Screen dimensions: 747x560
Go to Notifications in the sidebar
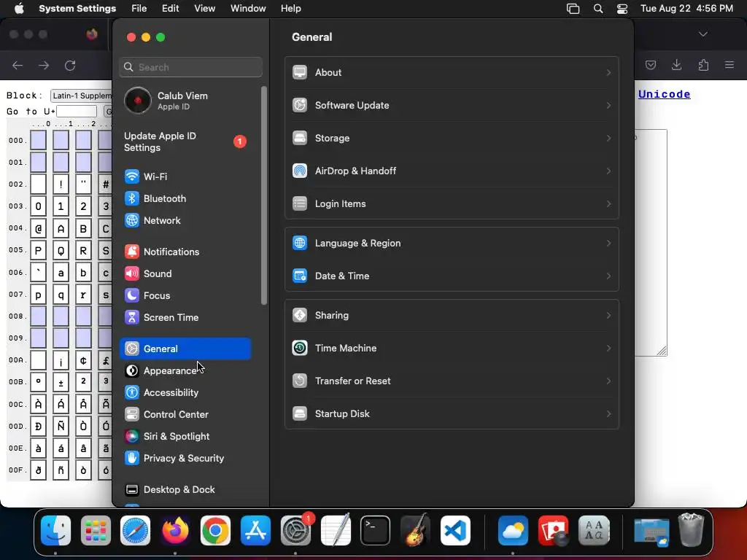(185, 252)
